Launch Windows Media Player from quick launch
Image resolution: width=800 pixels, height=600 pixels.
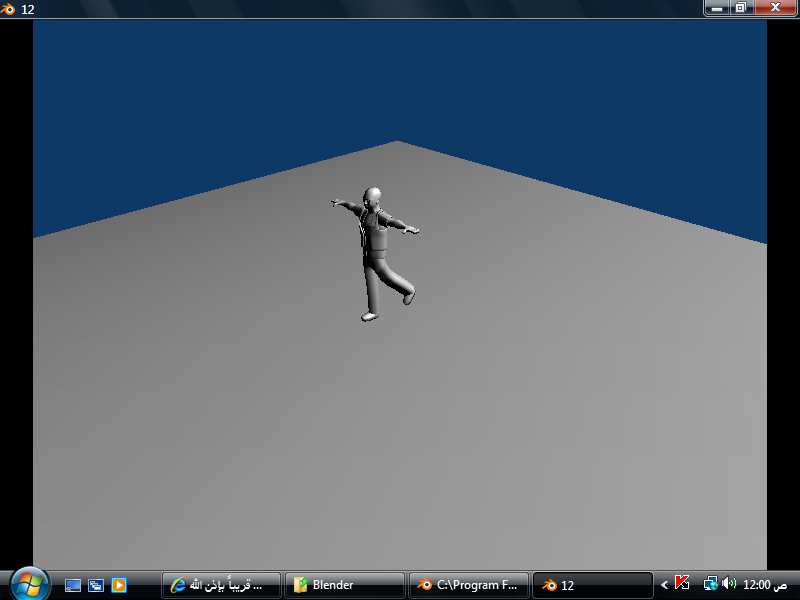tap(119, 585)
